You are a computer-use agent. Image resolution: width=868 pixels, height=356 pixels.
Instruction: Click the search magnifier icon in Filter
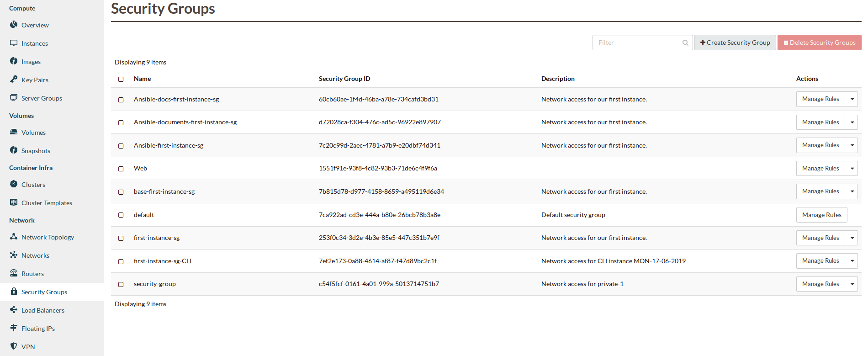[x=685, y=43]
